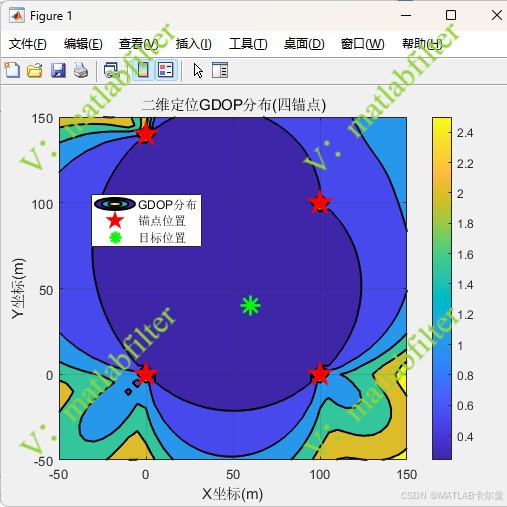Click the Link Plot toolbar icon

tap(111, 70)
